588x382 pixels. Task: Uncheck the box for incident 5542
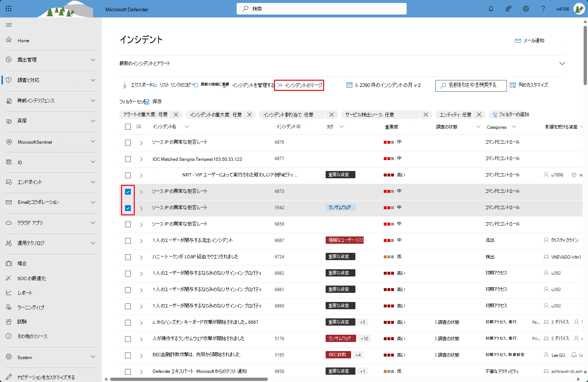click(x=128, y=208)
